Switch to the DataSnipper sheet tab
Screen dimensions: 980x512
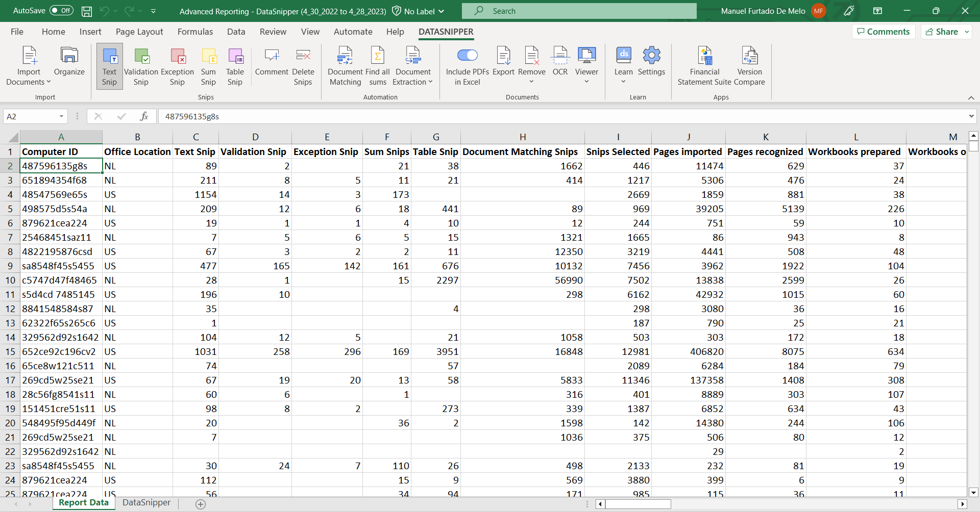point(146,503)
